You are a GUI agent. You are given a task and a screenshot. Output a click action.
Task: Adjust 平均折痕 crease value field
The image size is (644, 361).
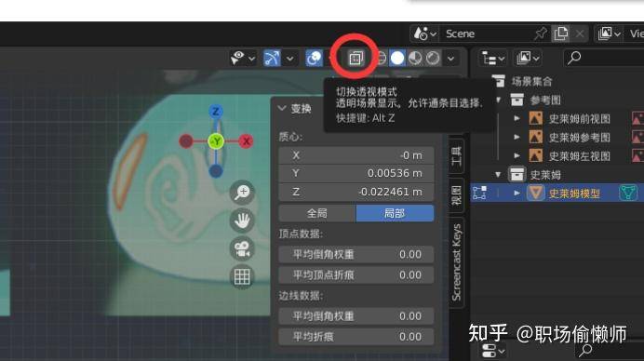pyautogui.click(x=356, y=337)
